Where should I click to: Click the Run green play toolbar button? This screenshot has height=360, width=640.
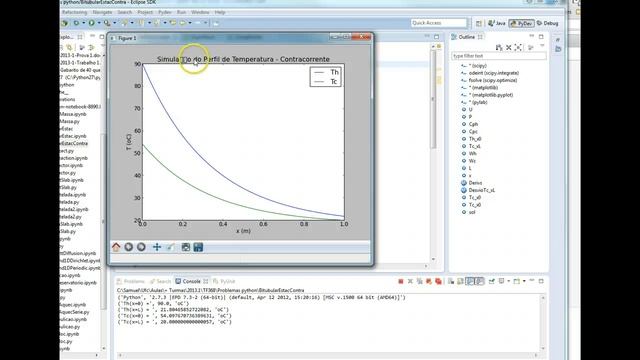pos(91,23)
